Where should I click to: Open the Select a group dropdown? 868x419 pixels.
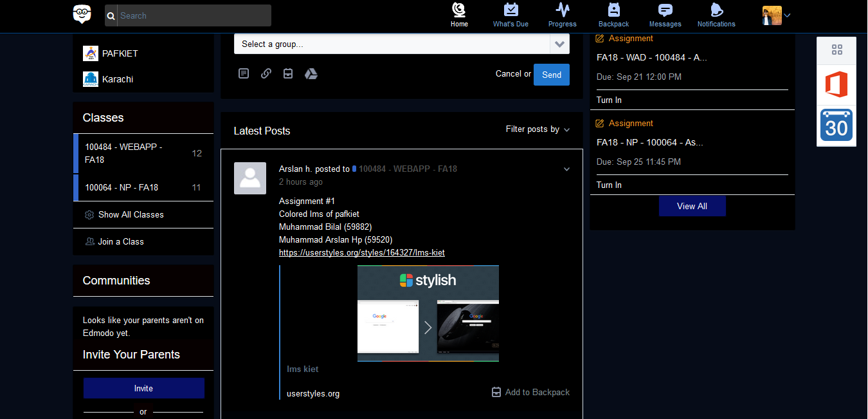402,44
